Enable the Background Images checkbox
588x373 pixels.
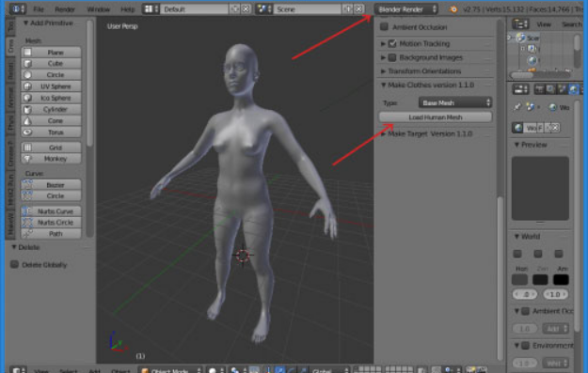tap(392, 57)
